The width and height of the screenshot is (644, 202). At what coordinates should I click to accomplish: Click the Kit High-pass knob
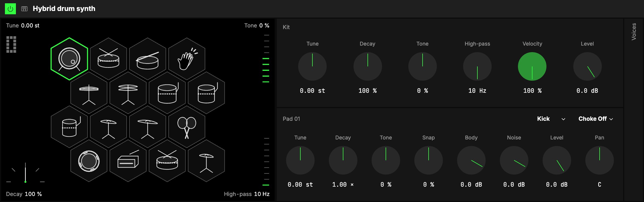(x=477, y=66)
